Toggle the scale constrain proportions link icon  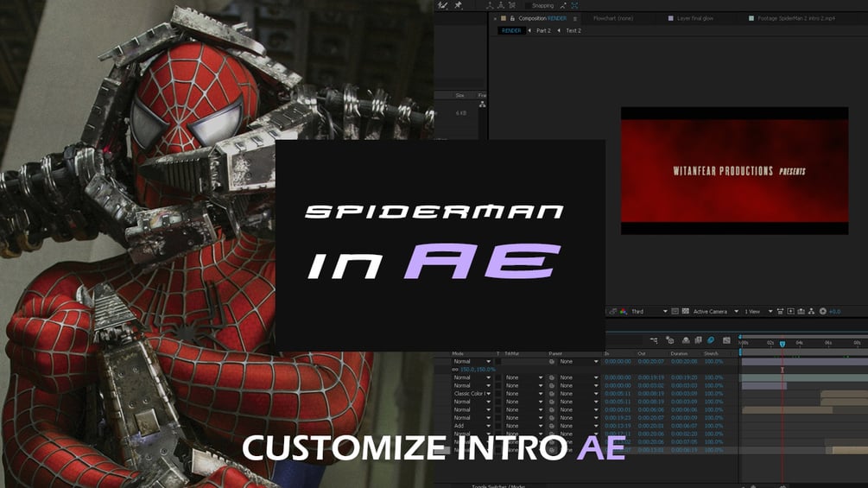455,370
